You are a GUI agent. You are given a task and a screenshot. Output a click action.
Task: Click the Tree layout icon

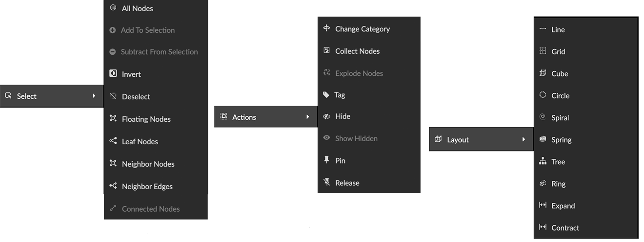(543, 161)
